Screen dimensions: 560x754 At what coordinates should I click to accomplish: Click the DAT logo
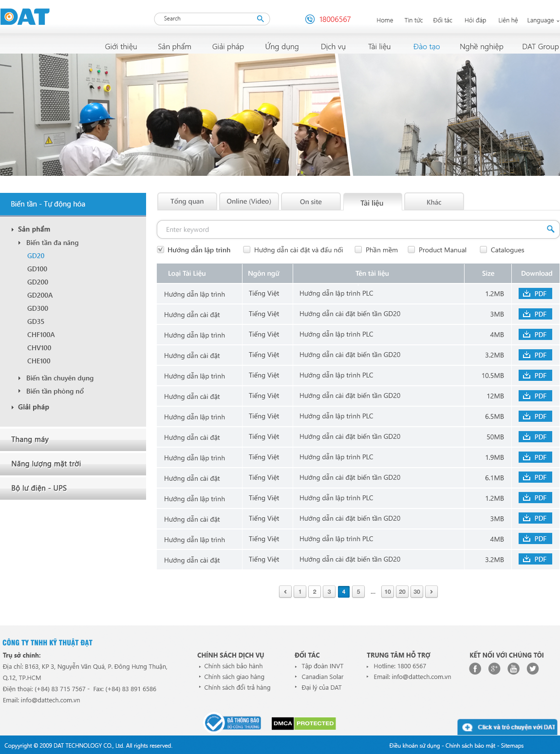[25, 17]
